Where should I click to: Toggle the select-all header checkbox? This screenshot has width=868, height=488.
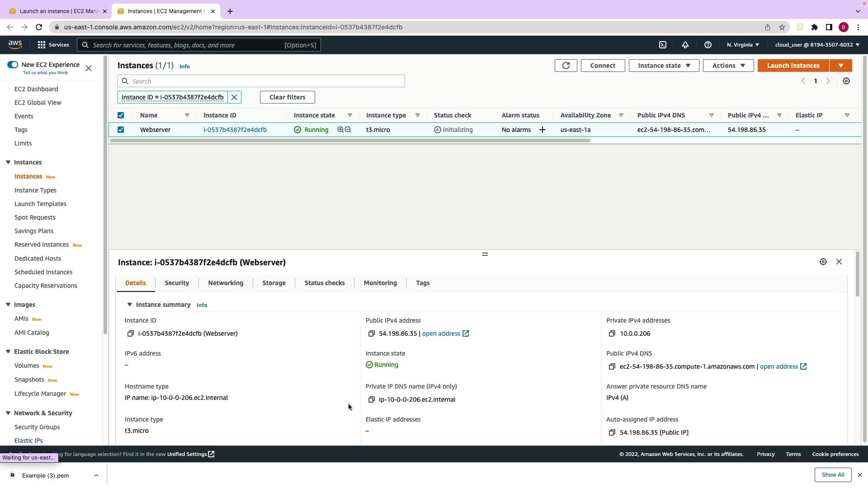(x=121, y=115)
